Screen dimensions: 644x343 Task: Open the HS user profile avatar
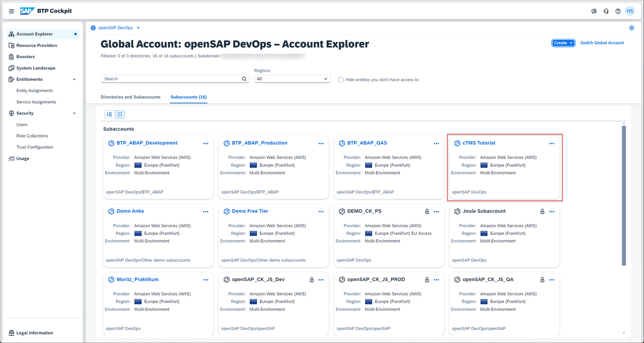(630, 11)
